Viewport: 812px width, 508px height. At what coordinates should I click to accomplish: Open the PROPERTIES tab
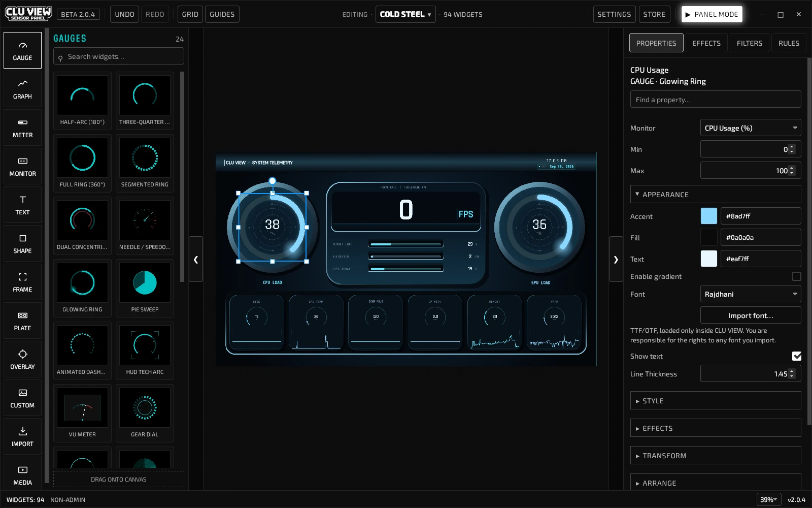point(656,43)
